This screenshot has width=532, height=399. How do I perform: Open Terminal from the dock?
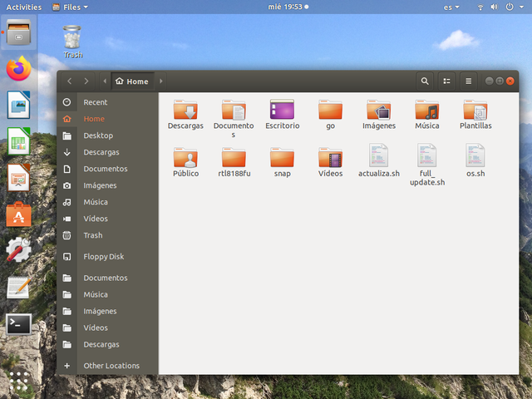pyautogui.click(x=18, y=324)
